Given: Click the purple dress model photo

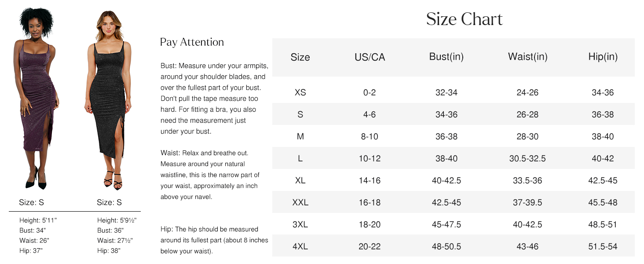Looking at the screenshot, I should tap(36, 99).
